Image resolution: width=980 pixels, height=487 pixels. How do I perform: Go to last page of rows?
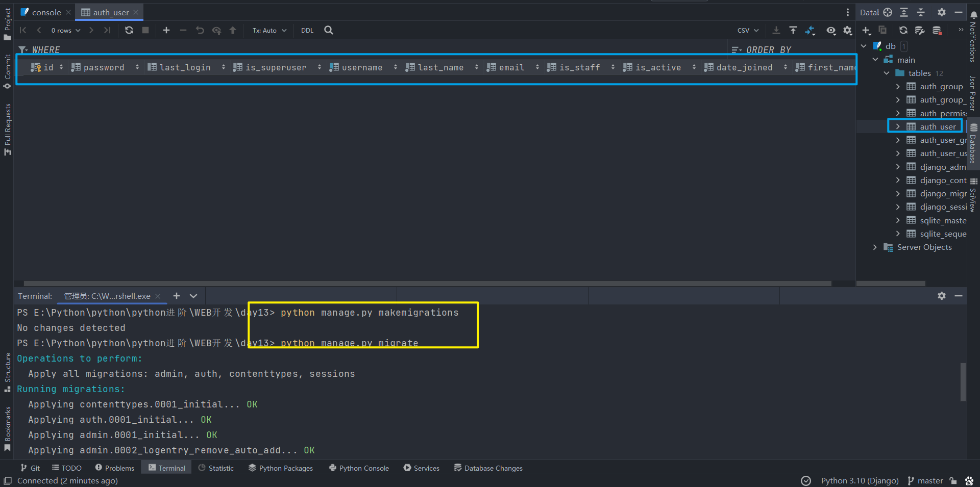coord(107,30)
